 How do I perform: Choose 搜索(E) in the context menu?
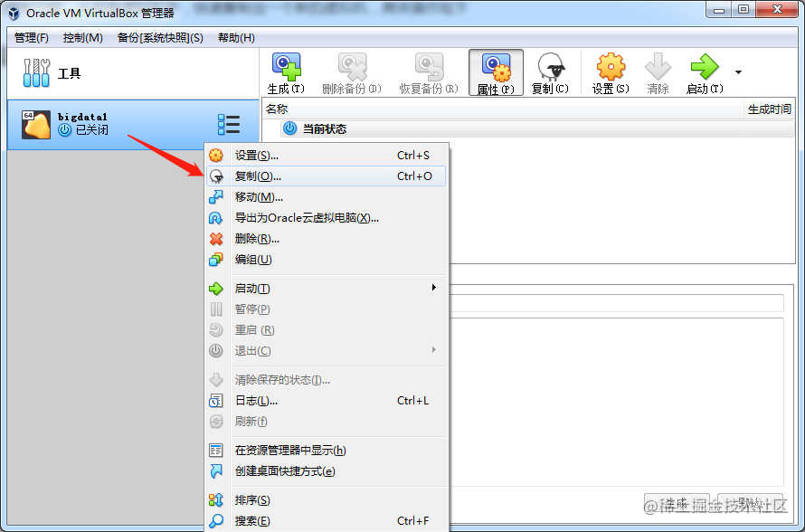pyautogui.click(x=326, y=521)
